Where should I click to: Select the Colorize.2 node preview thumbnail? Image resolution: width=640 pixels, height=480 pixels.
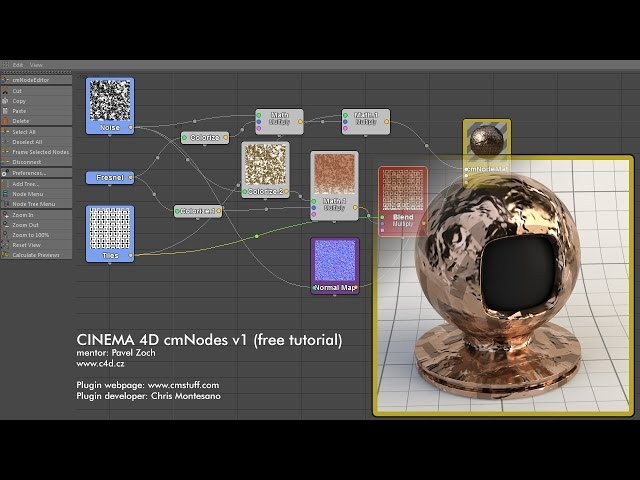[x=265, y=165]
